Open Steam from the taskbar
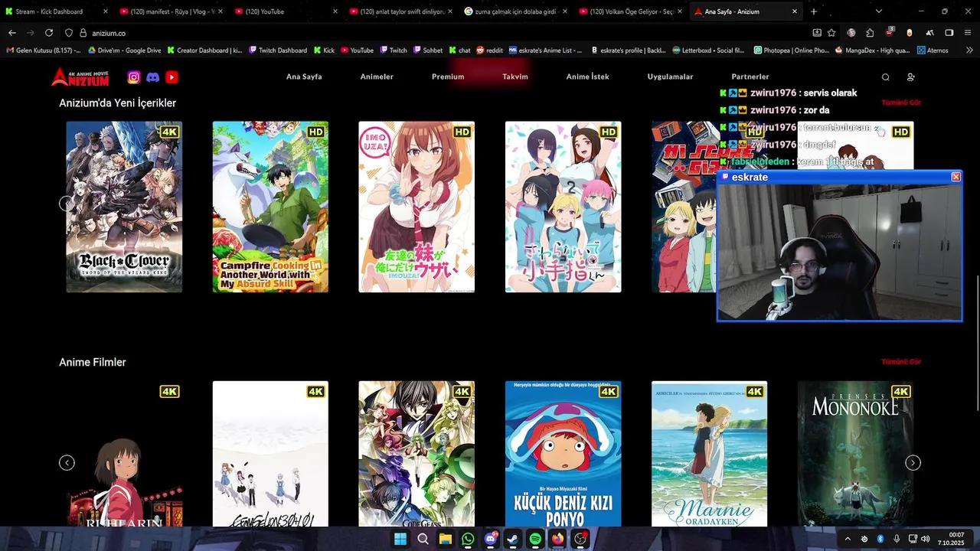 point(512,539)
